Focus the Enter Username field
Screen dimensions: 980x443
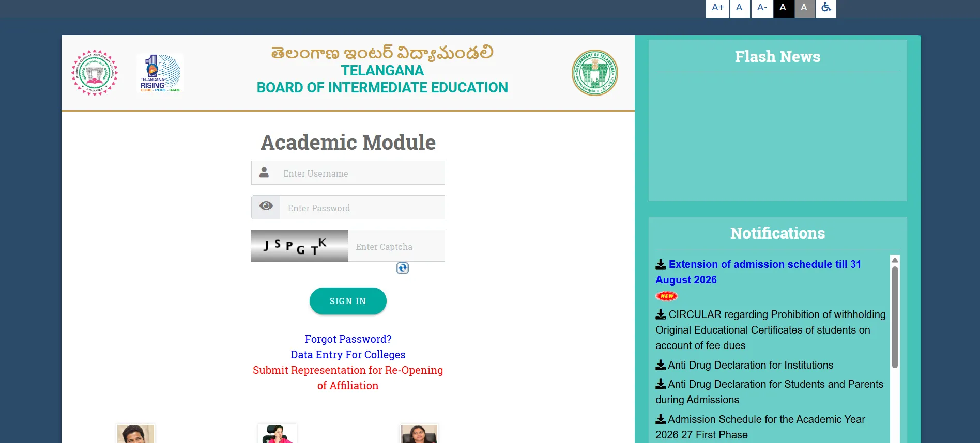coord(361,173)
